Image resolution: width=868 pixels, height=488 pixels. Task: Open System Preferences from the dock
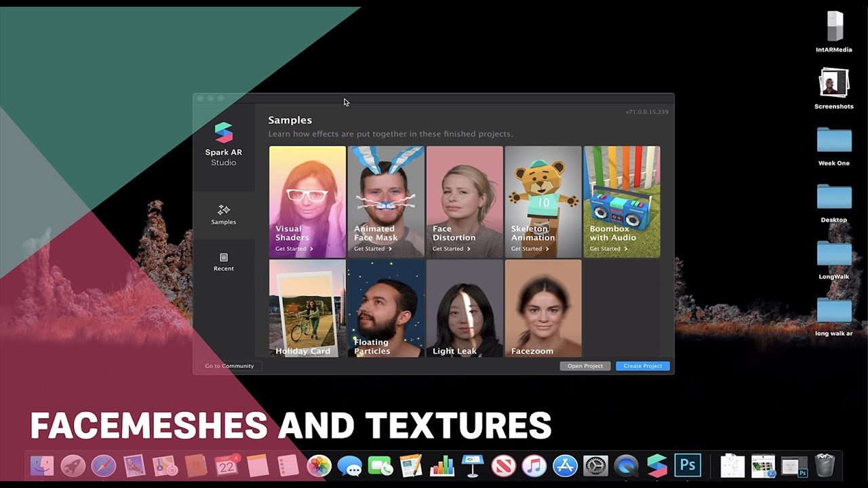595,466
